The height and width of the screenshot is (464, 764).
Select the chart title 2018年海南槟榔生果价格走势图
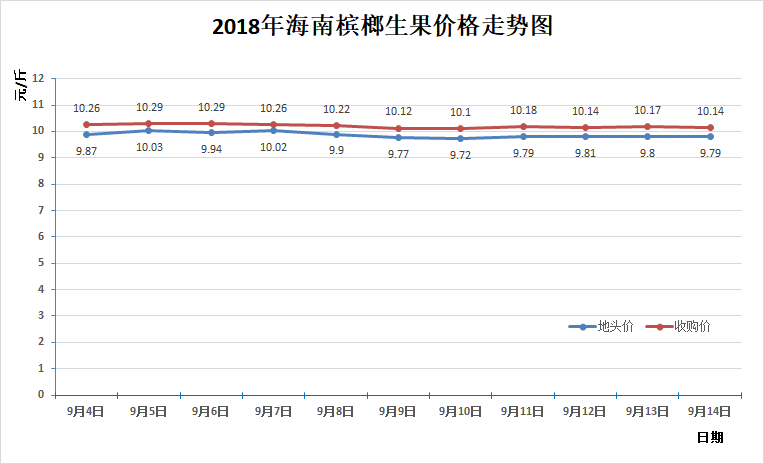[382, 26]
